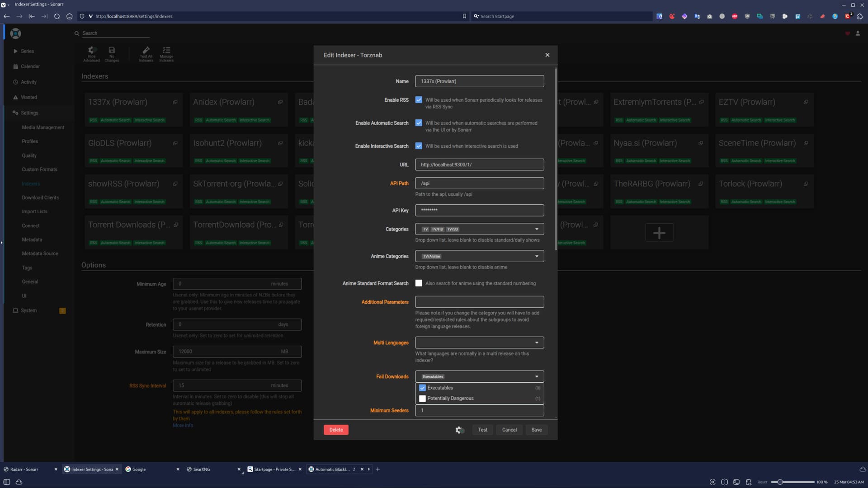Click the Test button

(482, 430)
